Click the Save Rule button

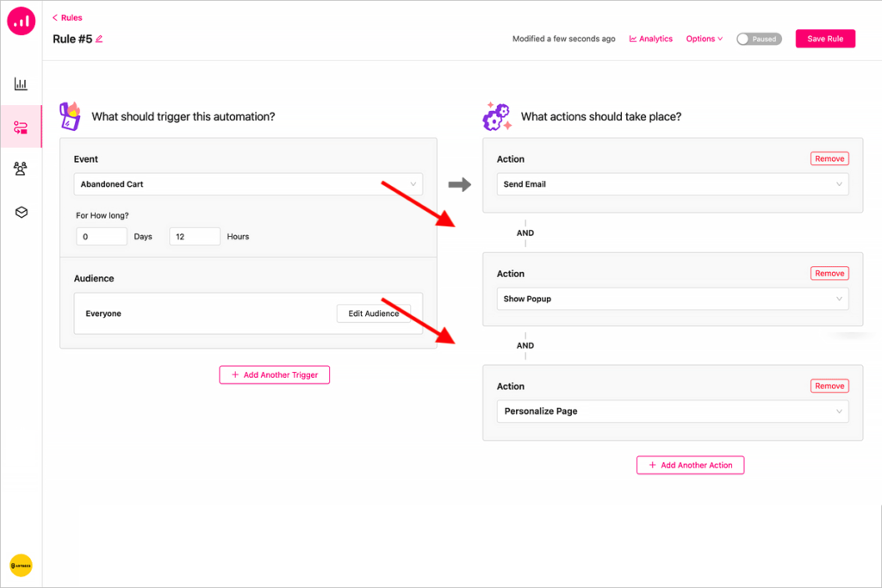point(825,39)
